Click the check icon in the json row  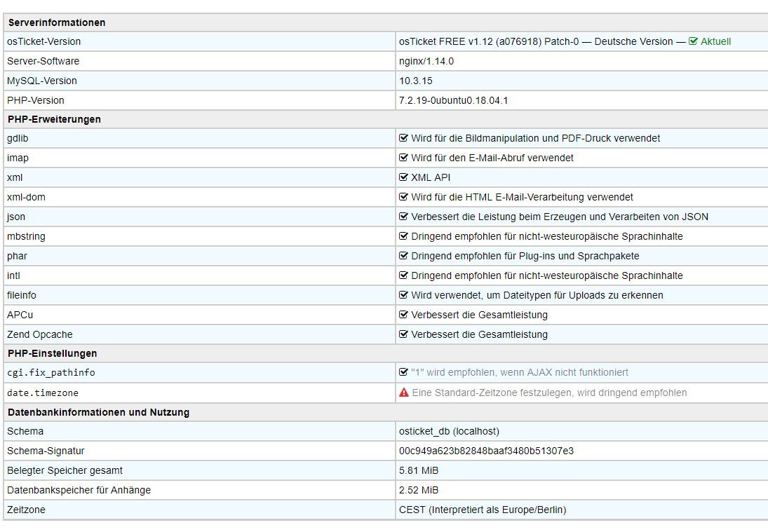click(x=403, y=217)
